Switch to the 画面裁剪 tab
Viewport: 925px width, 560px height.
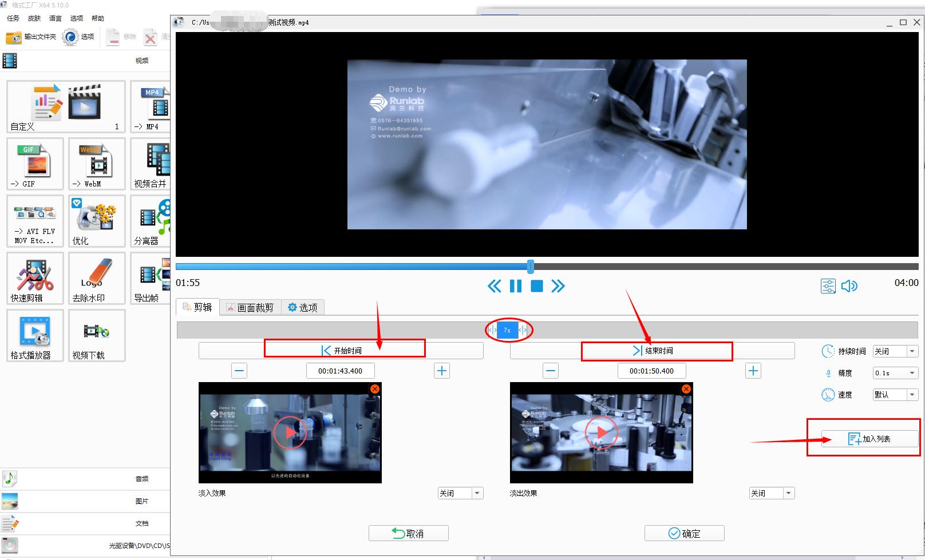click(250, 308)
